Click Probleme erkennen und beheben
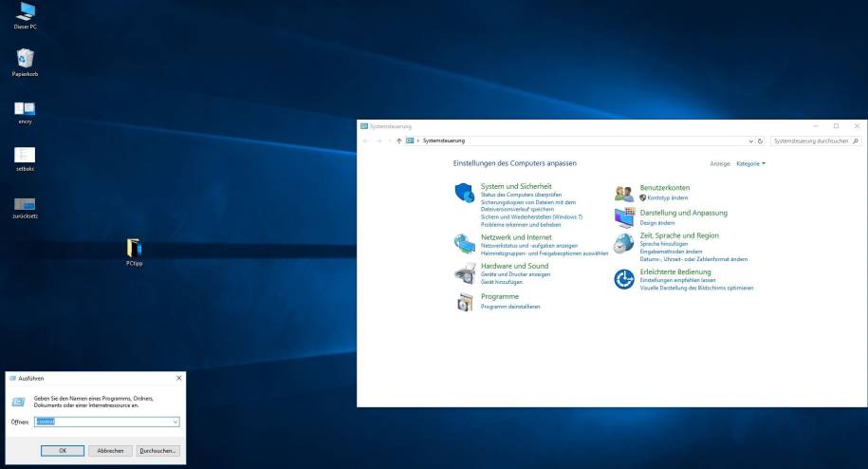868x469 pixels. pos(521,225)
